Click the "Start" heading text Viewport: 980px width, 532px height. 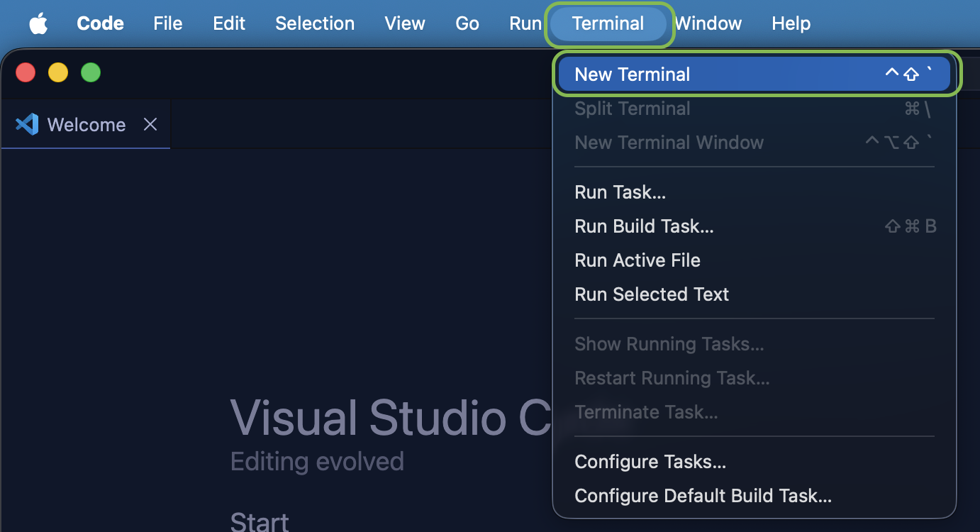click(260, 522)
